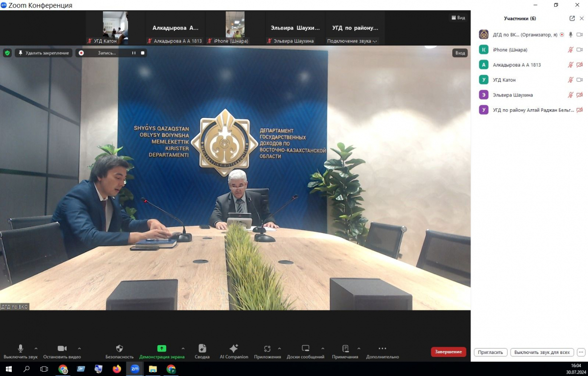Click video-off icon for УГД по району Алтай

point(579,110)
